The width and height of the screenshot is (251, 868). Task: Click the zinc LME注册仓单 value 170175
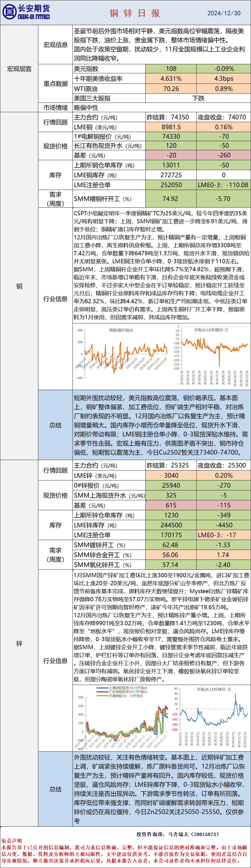point(171,535)
